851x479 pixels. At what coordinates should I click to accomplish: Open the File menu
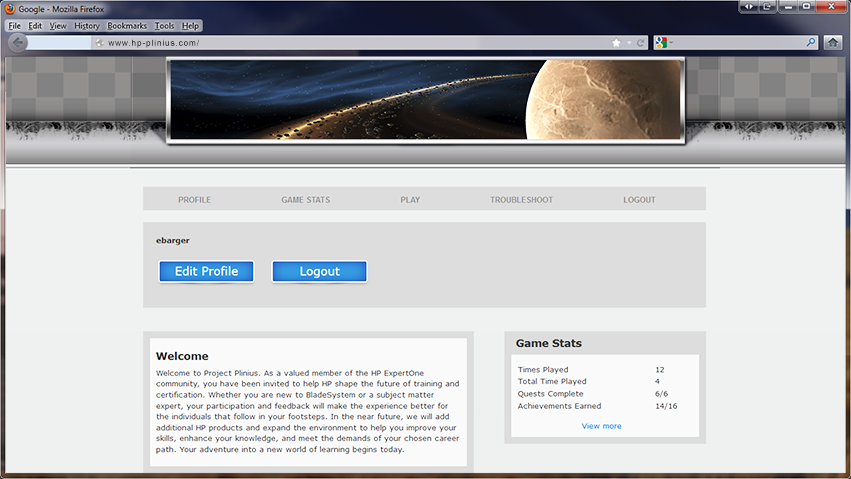coord(15,25)
